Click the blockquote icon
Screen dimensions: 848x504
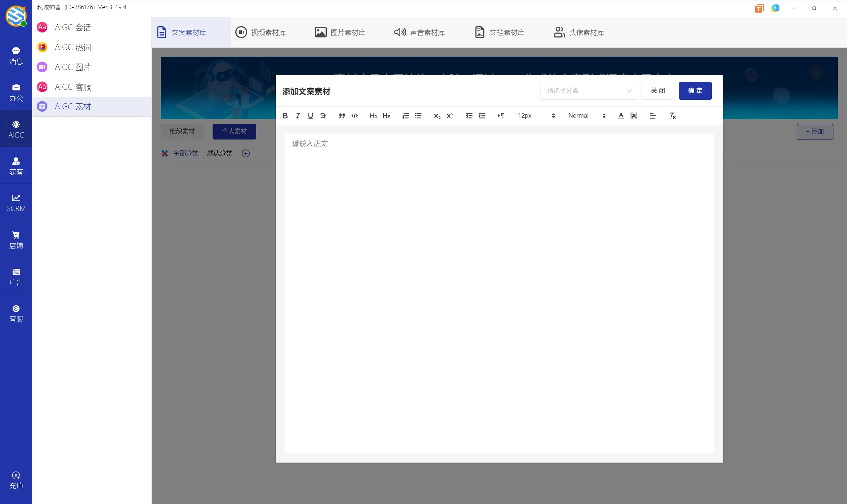(x=342, y=116)
